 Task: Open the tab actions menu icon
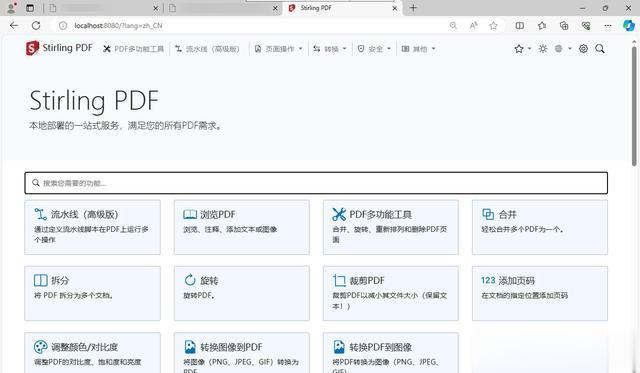click(30, 8)
